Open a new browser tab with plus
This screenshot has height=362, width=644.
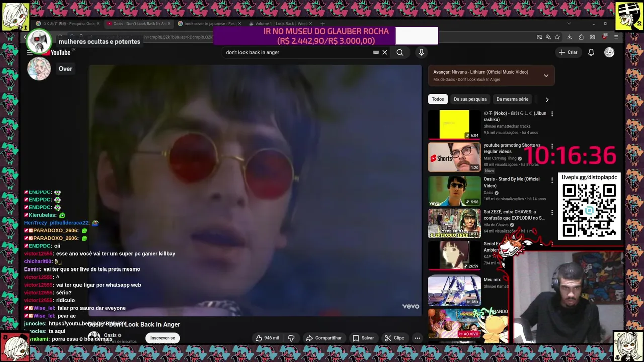tap(323, 23)
